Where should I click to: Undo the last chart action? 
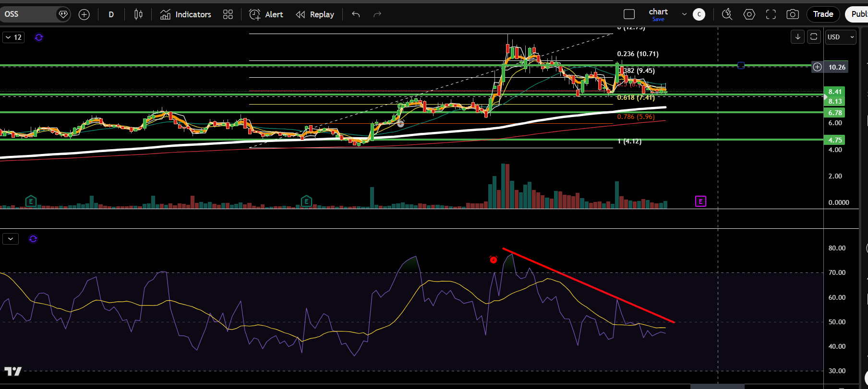(x=356, y=14)
